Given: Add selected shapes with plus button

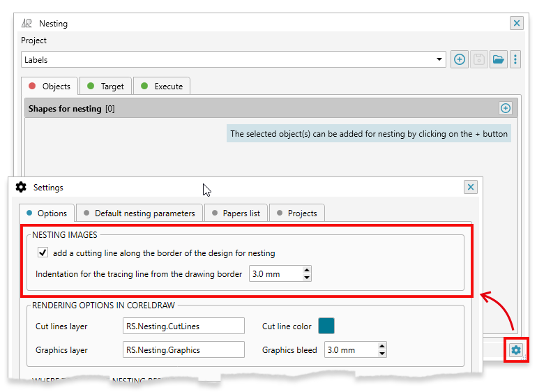Looking at the screenshot, I should point(506,108).
